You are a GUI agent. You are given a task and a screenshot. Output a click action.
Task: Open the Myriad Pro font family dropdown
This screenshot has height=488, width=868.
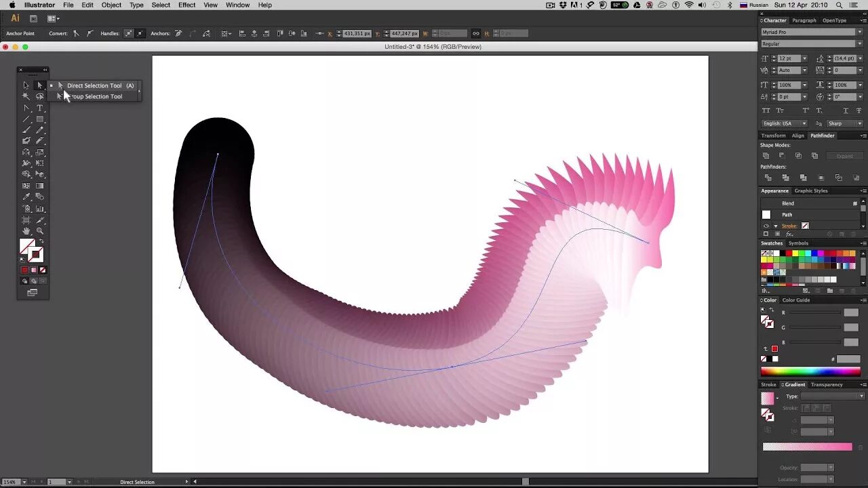point(859,32)
